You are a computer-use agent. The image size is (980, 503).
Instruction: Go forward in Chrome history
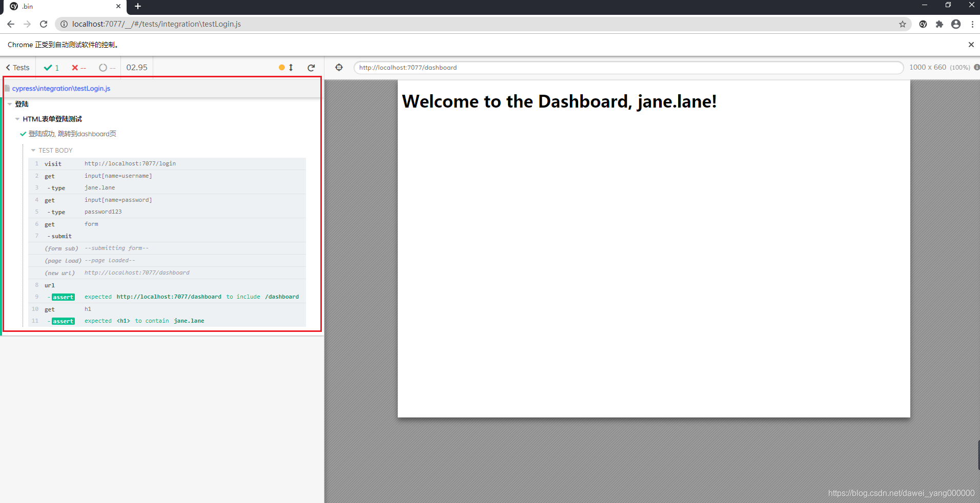tap(27, 24)
